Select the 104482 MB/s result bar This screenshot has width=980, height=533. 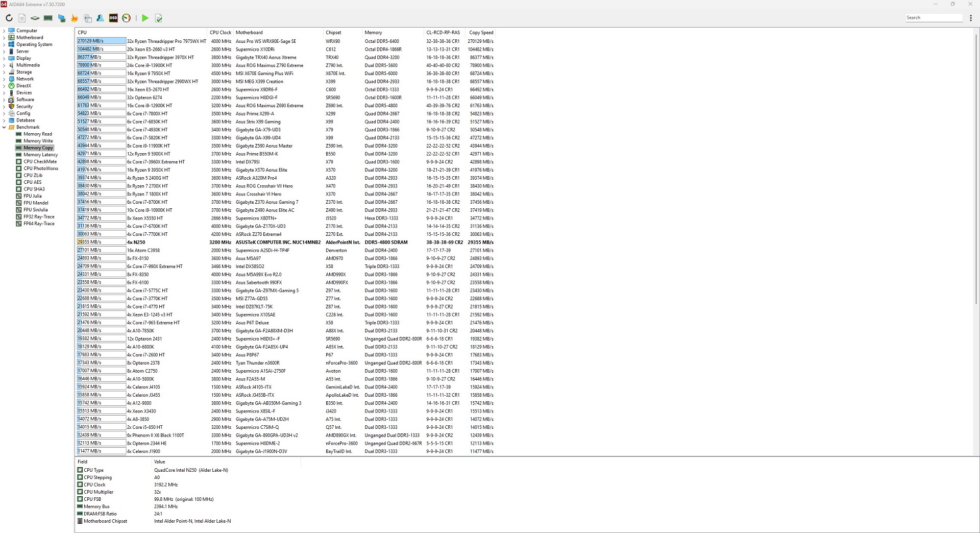pyautogui.click(x=101, y=49)
